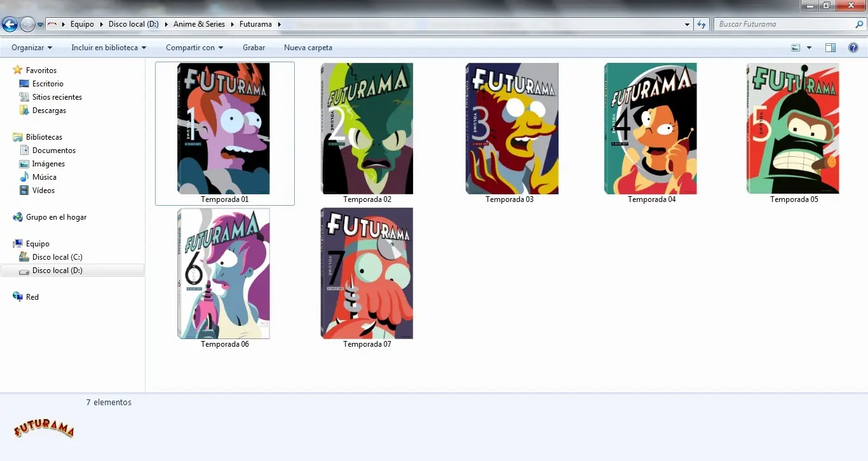Select Favoritos star icon in navigation pane
This screenshot has height=461, width=868.
click(x=18, y=70)
